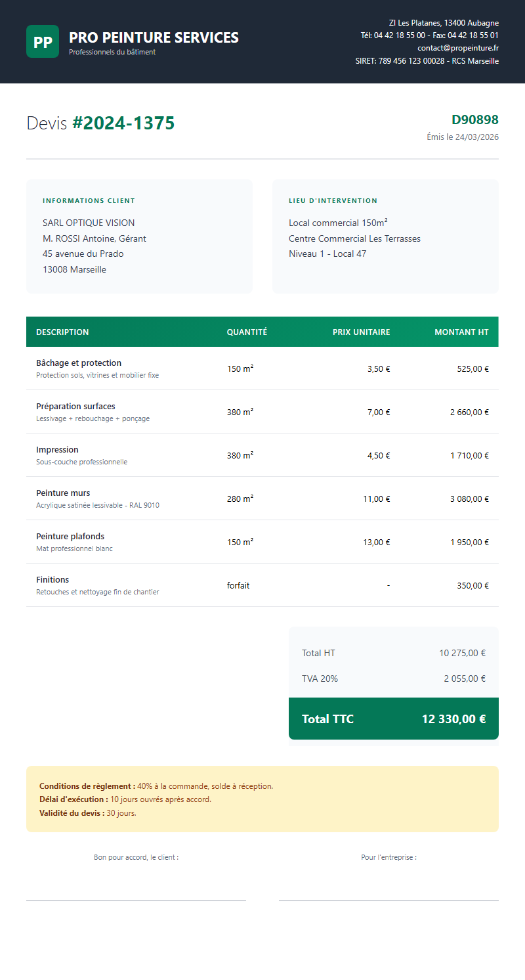Click the Total TTC amount 12 330,00 €
The width and height of the screenshot is (525, 980).
point(453,719)
